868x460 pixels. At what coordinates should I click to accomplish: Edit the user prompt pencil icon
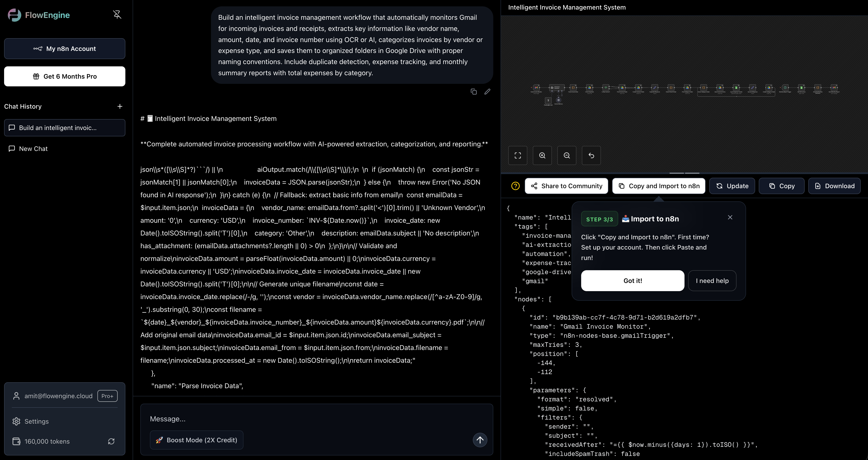487,92
